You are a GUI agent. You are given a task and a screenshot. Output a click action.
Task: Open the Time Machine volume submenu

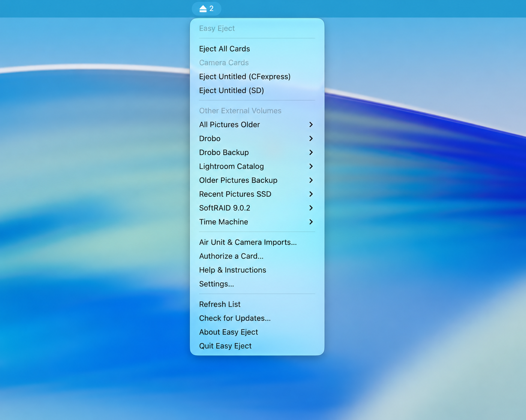(x=257, y=222)
